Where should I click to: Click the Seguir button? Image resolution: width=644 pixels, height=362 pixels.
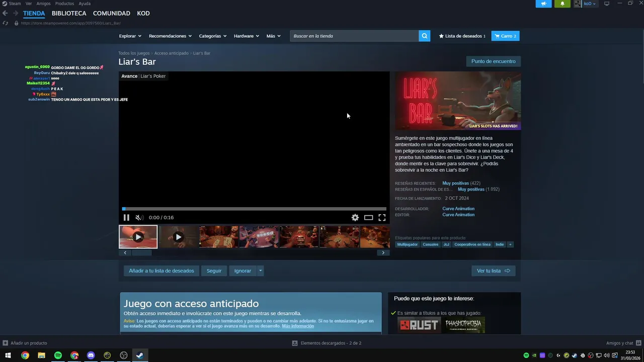tap(214, 270)
